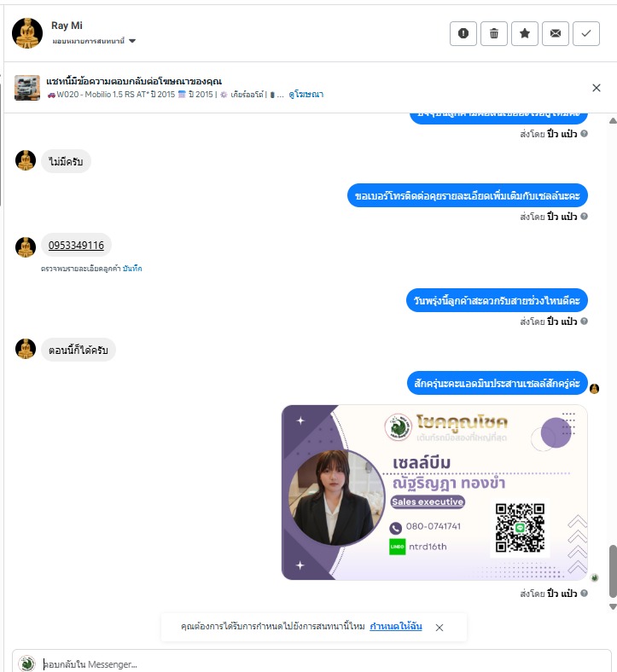Screen dimensions: 617x672
Task: Click the spam report exclamation icon
Action: click(x=463, y=33)
